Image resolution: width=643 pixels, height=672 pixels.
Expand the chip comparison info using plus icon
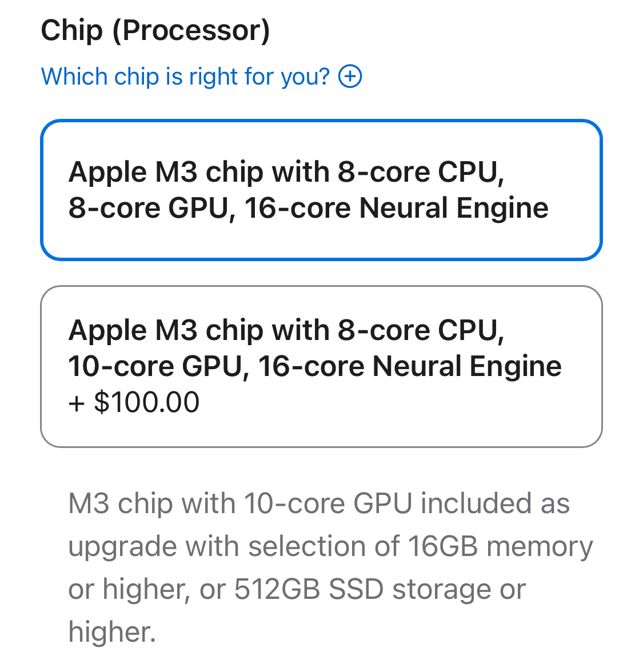click(x=350, y=76)
